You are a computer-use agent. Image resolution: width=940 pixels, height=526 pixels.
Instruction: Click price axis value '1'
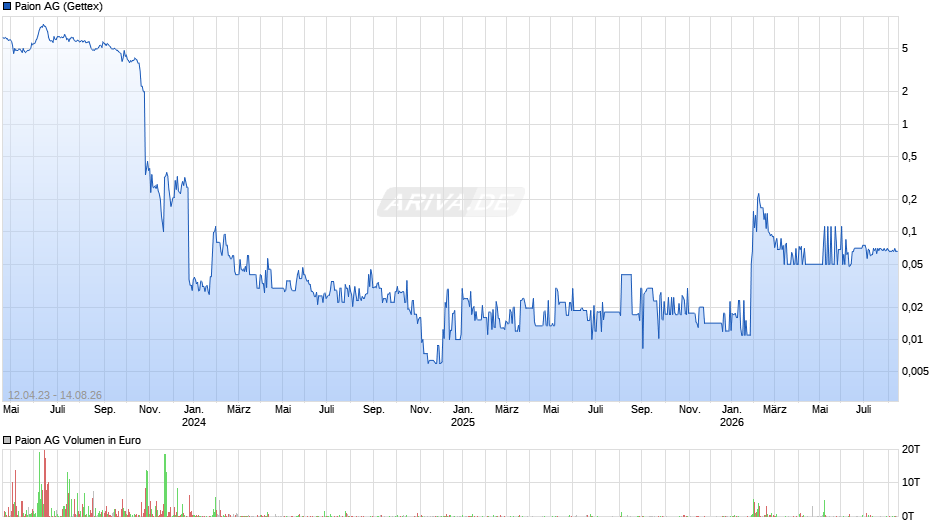pos(905,124)
